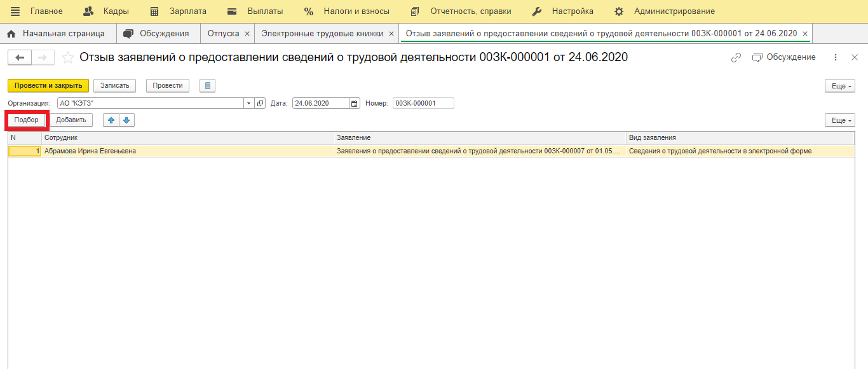Select Абрамова Ирина Евгеньевна cell
868x369 pixels.
(188, 151)
